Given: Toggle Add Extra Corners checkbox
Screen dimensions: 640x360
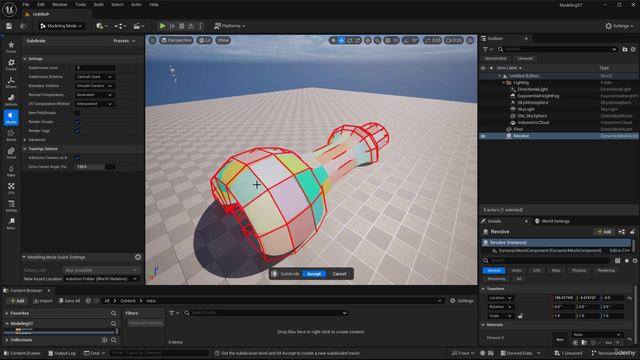Looking at the screenshot, I should [77, 158].
